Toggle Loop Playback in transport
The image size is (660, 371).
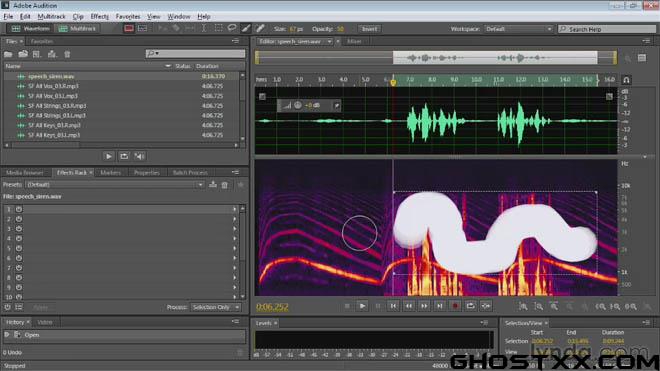coord(470,306)
